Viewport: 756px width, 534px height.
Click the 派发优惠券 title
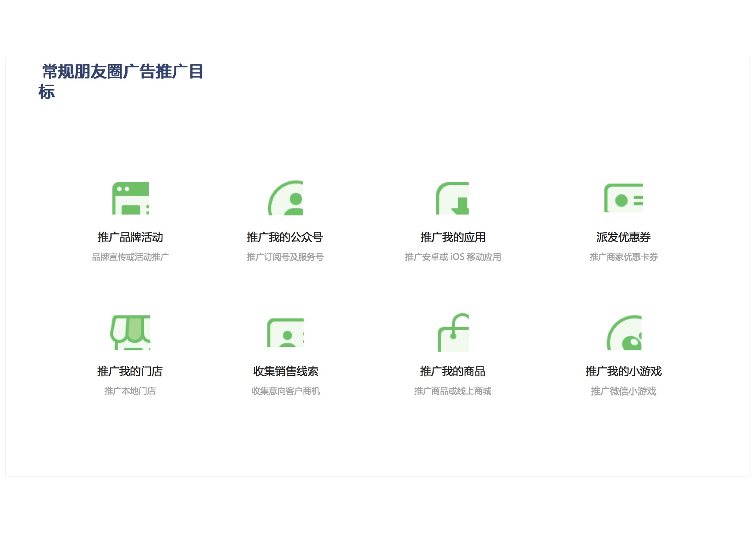tap(623, 237)
